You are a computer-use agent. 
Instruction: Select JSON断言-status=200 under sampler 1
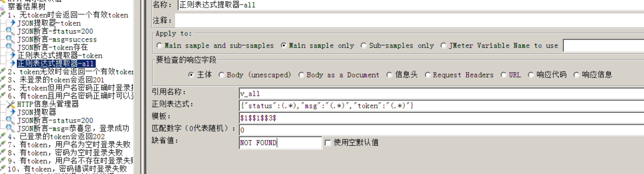55,31
